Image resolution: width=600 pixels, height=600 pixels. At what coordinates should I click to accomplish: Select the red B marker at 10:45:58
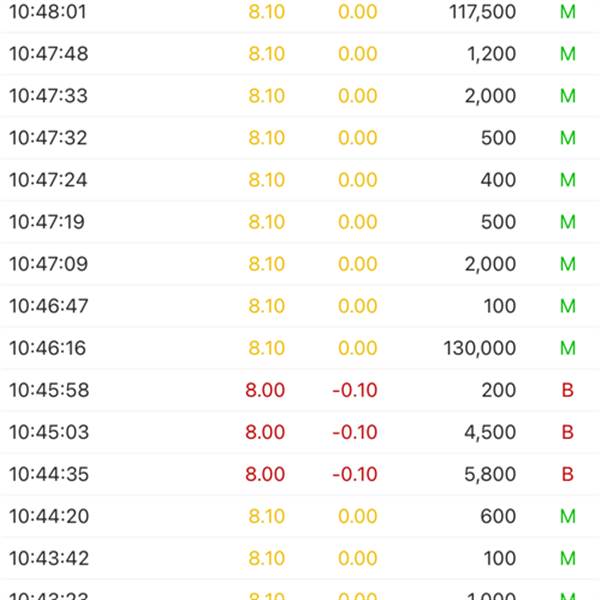567,390
